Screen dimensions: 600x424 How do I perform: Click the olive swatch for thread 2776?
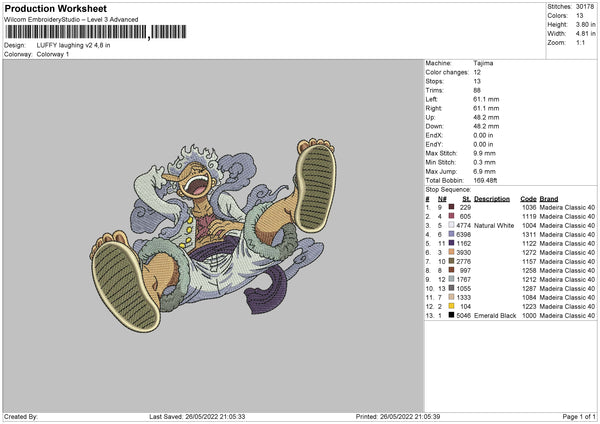(x=451, y=261)
